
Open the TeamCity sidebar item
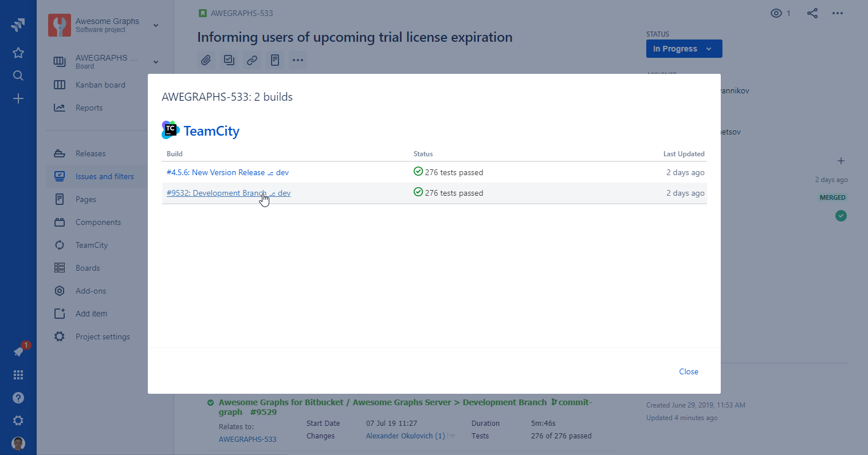tap(92, 245)
